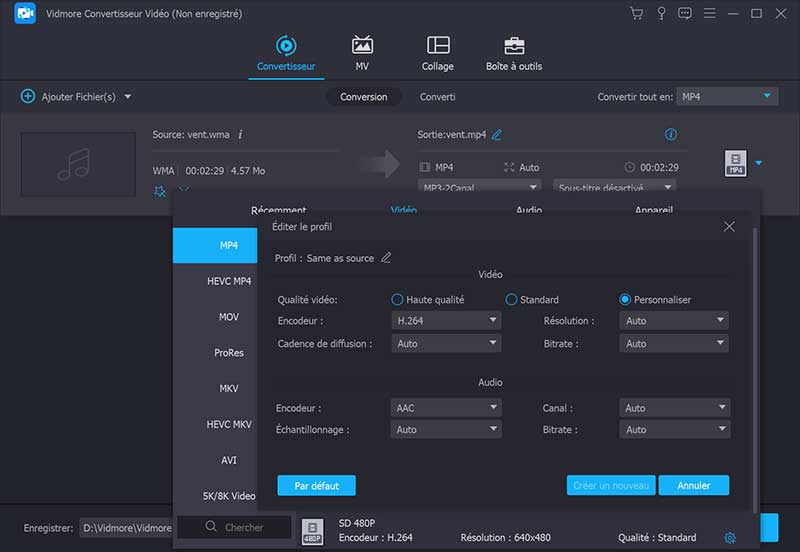The width and height of the screenshot is (800, 552).
Task: Switch to the Converti tab
Action: point(437,97)
